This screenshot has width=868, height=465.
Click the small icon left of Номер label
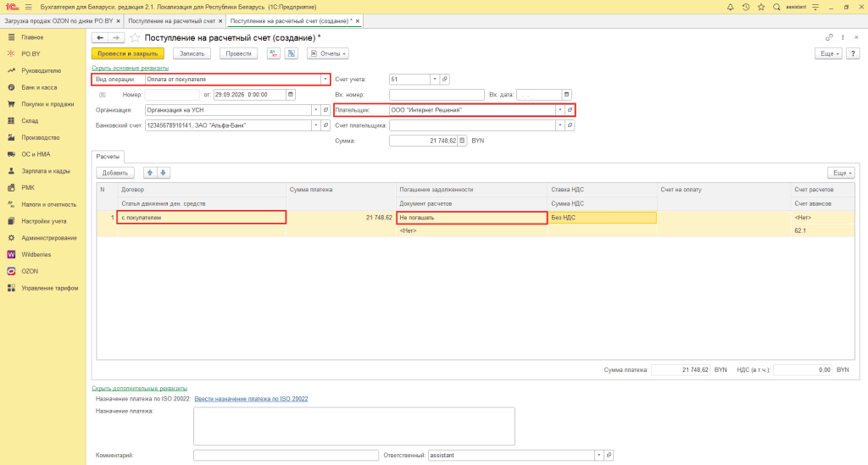(x=103, y=95)
